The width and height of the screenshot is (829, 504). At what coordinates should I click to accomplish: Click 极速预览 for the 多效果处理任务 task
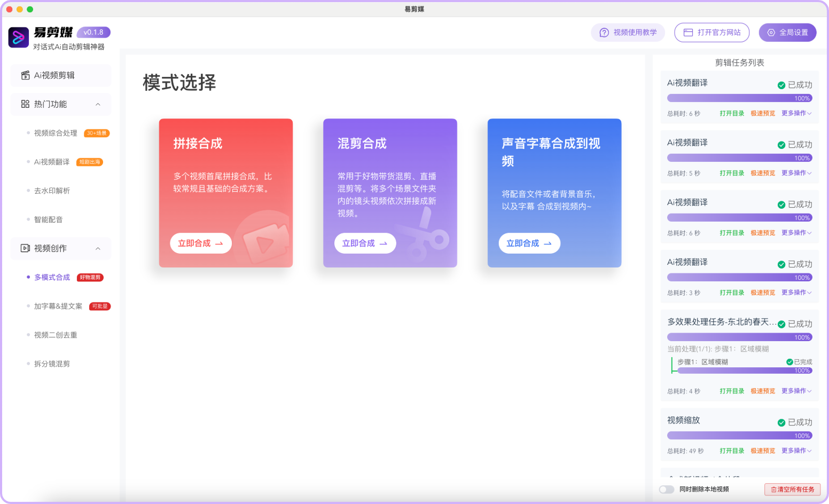(762, 391)
